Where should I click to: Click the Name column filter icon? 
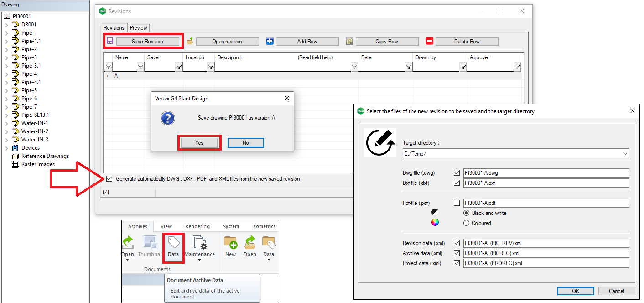point(140,67)
